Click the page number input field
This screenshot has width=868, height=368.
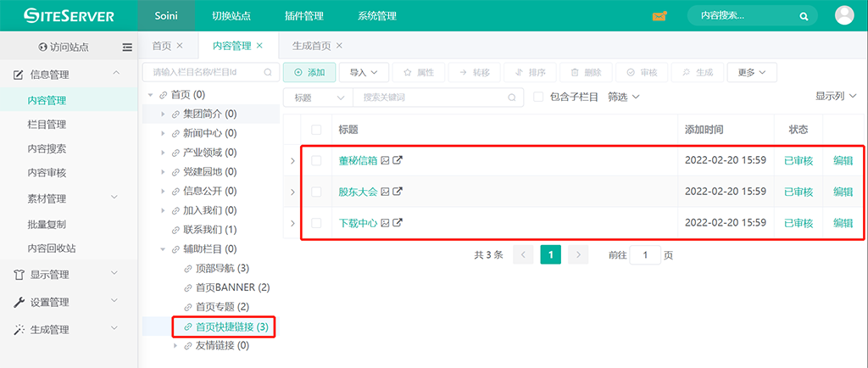click(645, 254)
